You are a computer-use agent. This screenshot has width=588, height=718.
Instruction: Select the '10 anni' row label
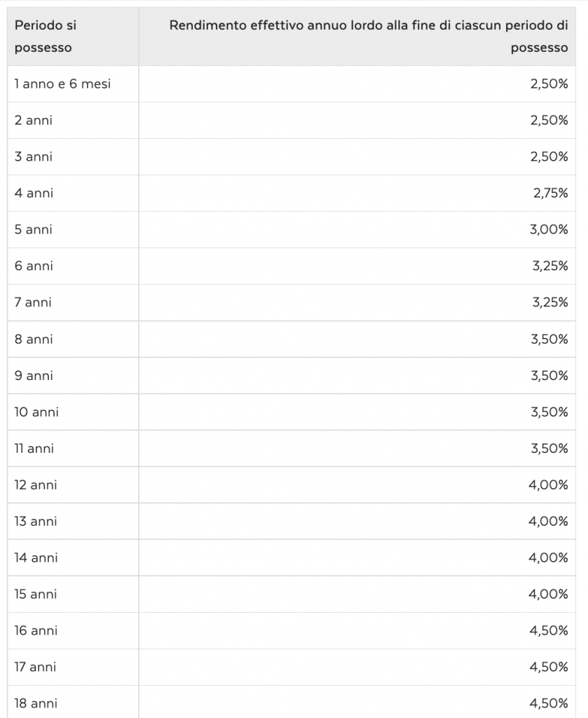[x=36, y=412]
